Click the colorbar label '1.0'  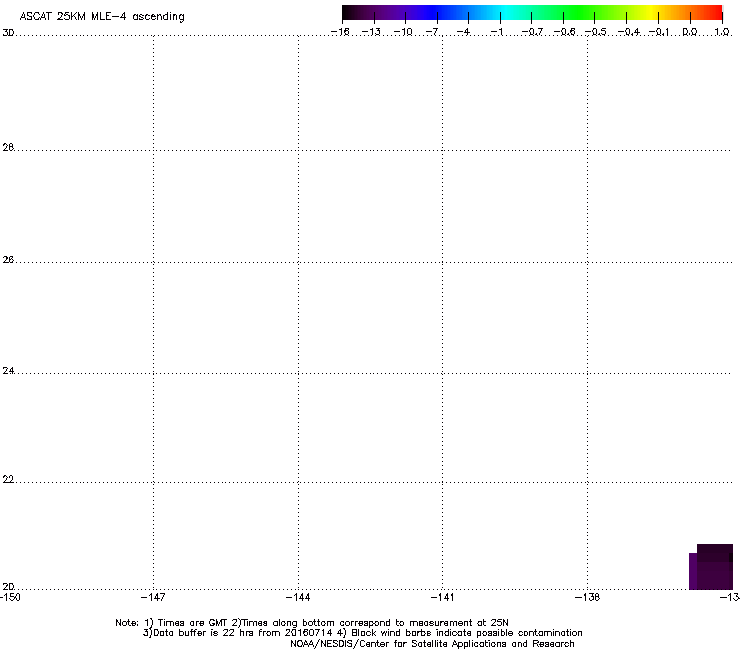tap(722, 32)
